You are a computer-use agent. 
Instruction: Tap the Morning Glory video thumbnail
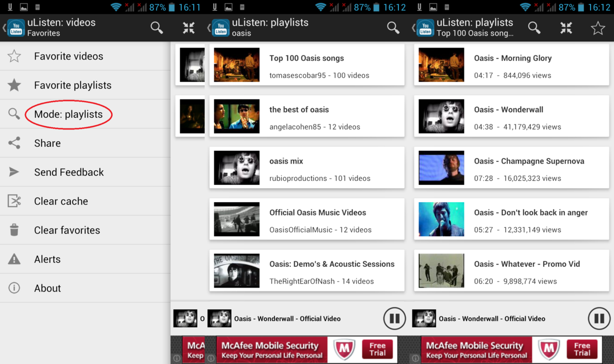pyautogui.click(x=442, y=65)
